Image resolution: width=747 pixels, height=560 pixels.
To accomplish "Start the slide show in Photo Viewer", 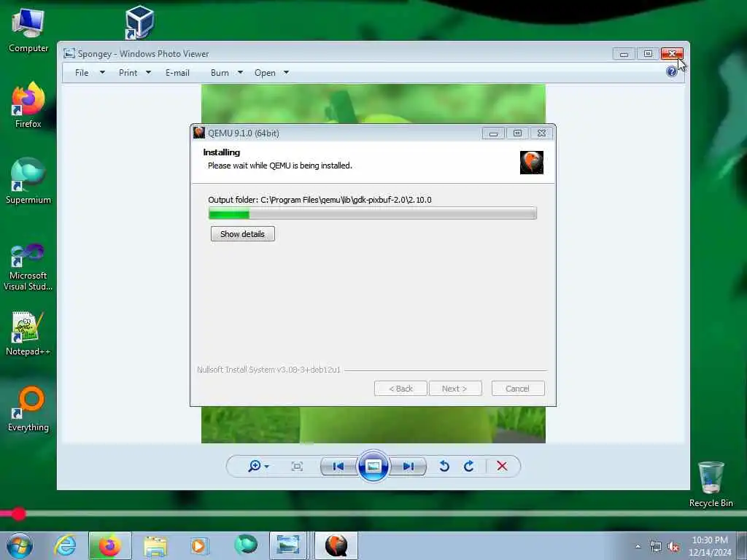I will [373, 466].
